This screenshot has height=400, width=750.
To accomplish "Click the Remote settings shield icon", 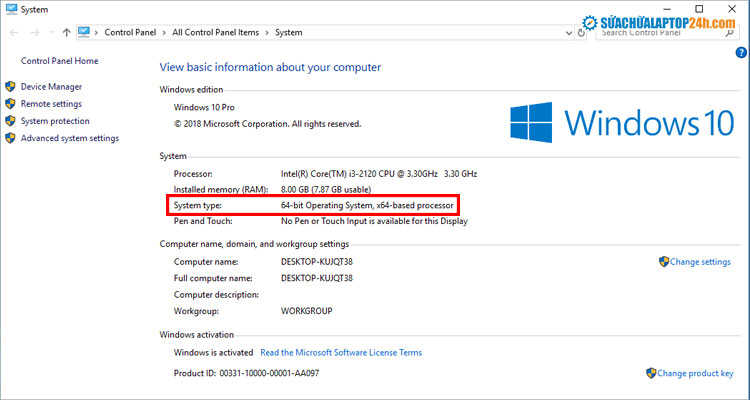I will 11,104.
